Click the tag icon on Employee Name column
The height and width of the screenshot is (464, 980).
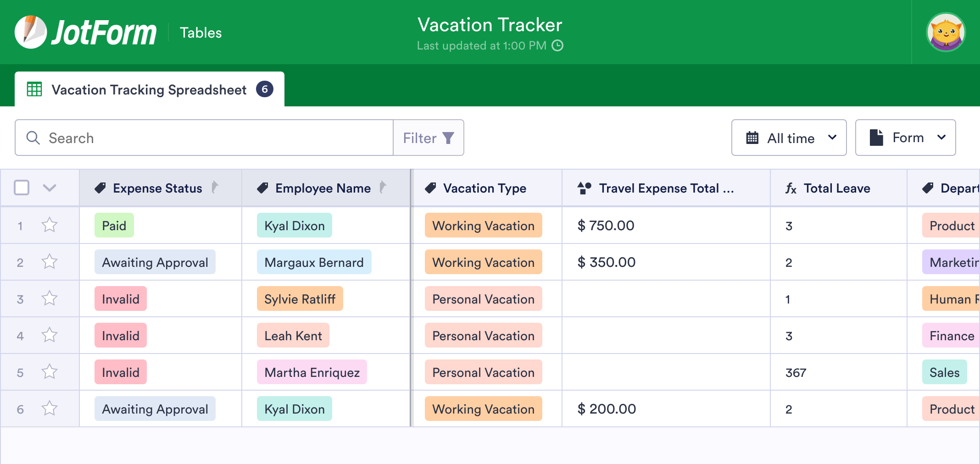(x=262, y=188)
